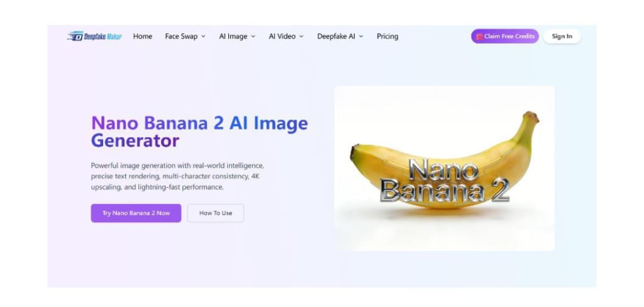Click Try Nano Banana 2 Now
Screen dimensions: 644x307
coord(136,213)
